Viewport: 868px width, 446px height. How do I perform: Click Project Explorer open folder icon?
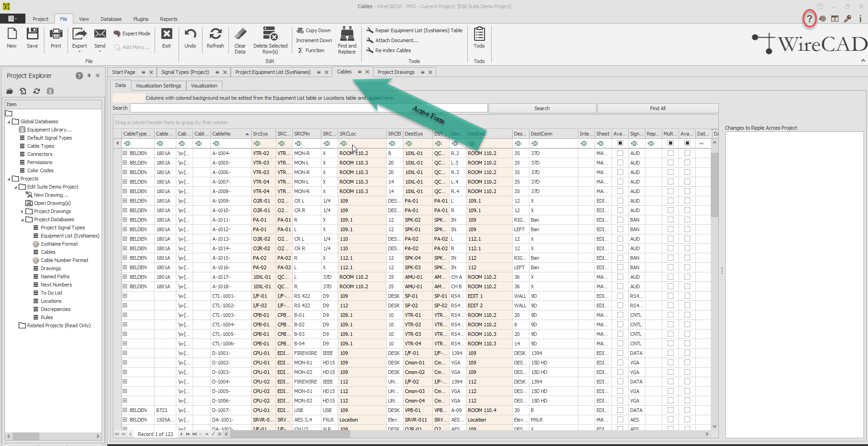[x=10, y=91]
